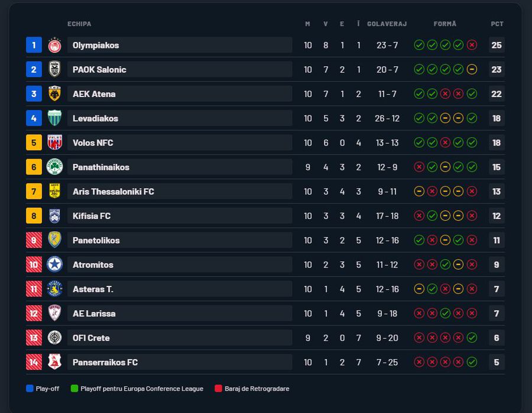Open the Aris Thessaloniki FC team page
This screenshot has height=413, width=532.
tap(113, 192)
